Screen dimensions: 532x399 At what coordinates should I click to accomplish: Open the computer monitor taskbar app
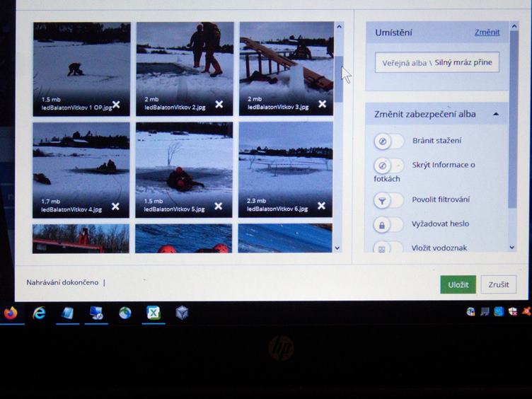(x=96, y=313)
